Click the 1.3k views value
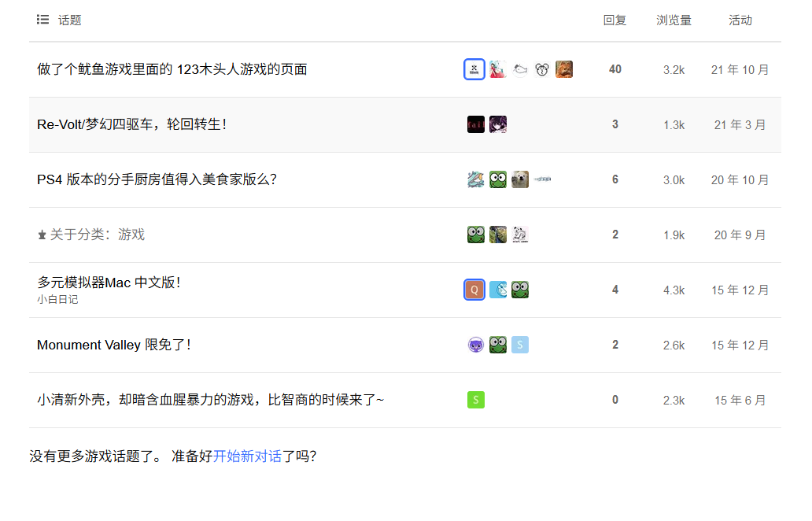 [x=674, y=125]
